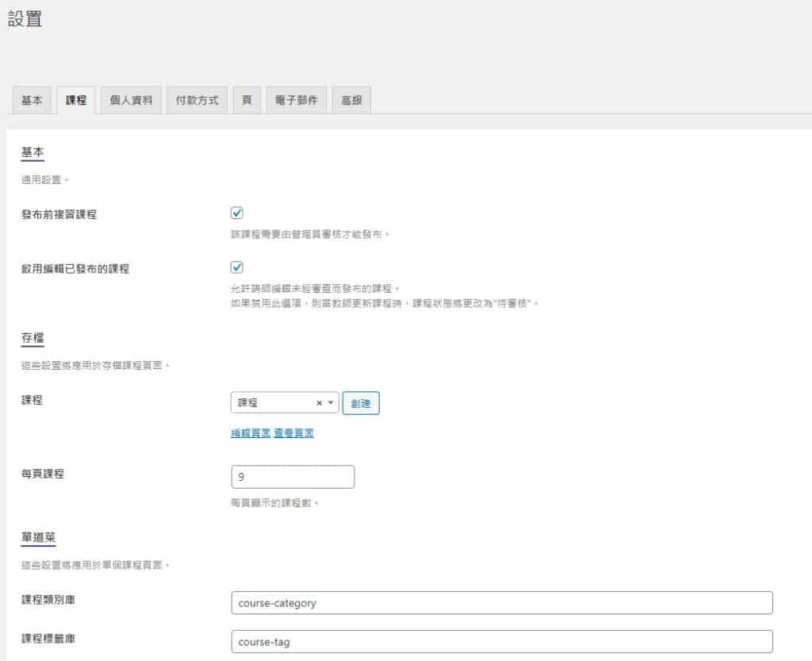Image resolution: width=812 pixels, height=661 pixels.
Task: Open the 頁 tab
Action: tap(247, 101)
